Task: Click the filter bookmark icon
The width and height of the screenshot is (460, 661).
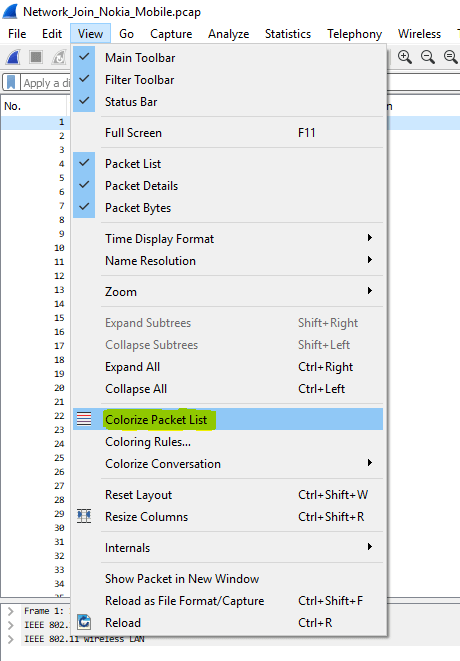Action: click(11, 83)
